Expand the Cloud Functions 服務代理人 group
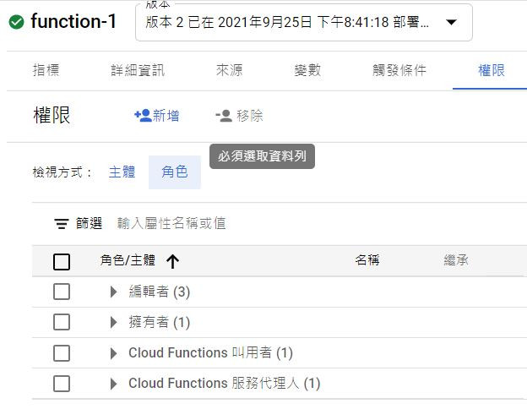This screenshot has height=420, width=527. point(114,383)
